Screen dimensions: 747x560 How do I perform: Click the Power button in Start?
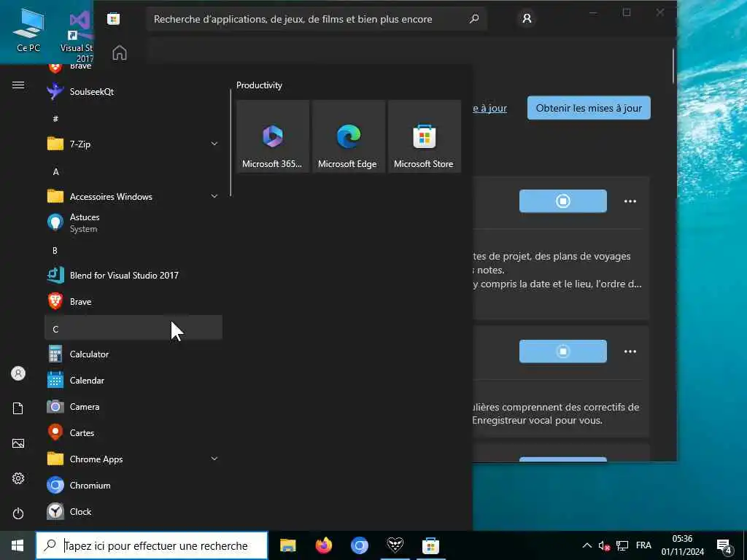point(18,513)
